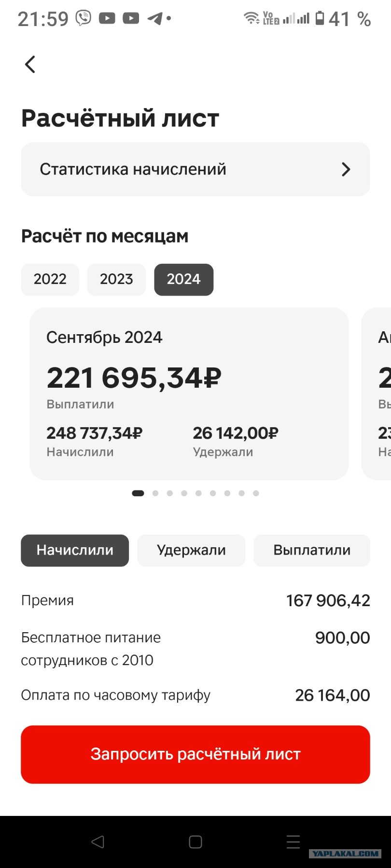Image resolution: width=391 pixels, height=868 pixels.
Task: Switch to the Удержали tab
Action: pyautogui.click(x=191, y=550)
